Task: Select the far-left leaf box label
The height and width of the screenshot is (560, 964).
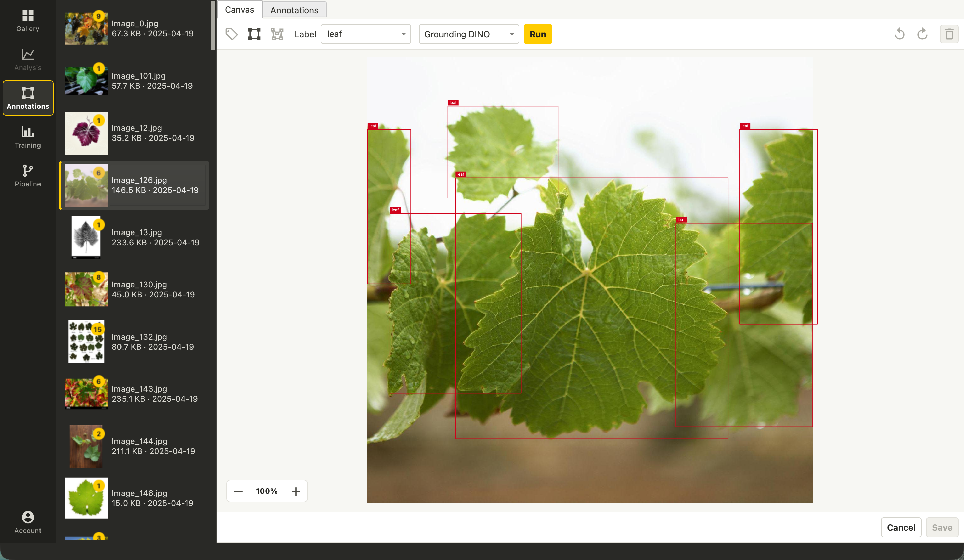Action: click(x=373, y=126)
